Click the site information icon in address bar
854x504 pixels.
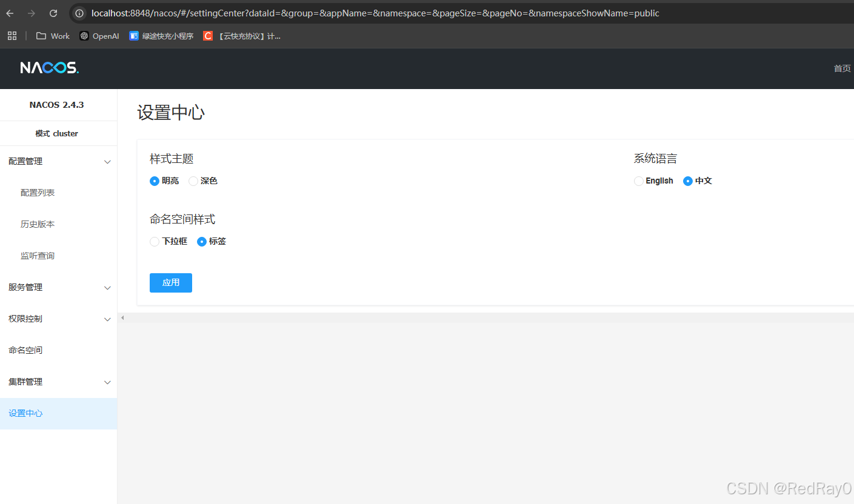[x=79, y=13]
